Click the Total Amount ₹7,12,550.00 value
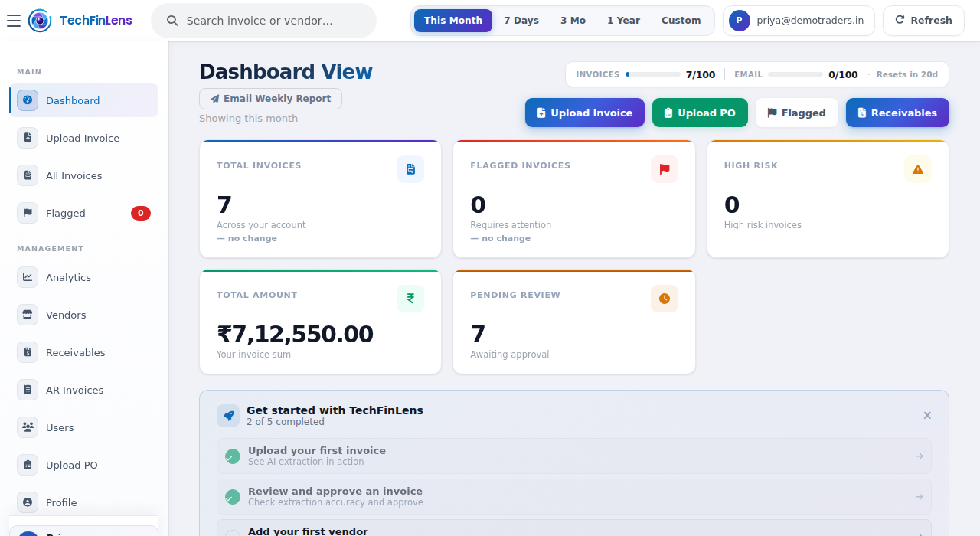This screenshot has width=980, height=536. 296,335
